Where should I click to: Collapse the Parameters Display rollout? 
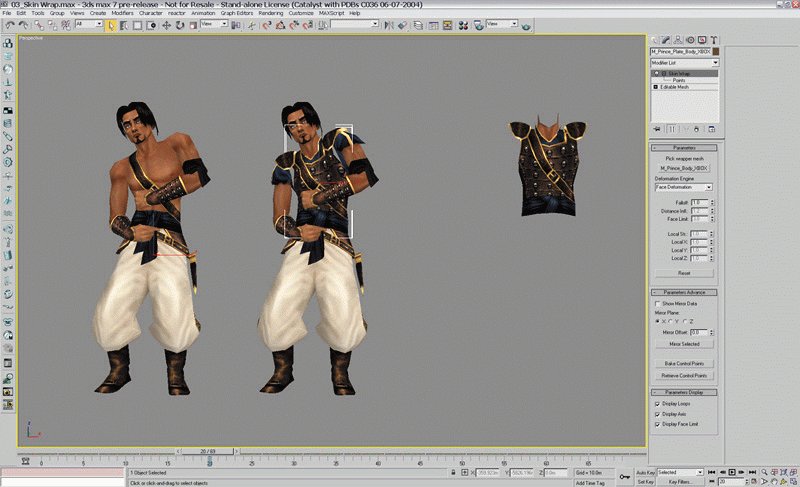point(684,392)
